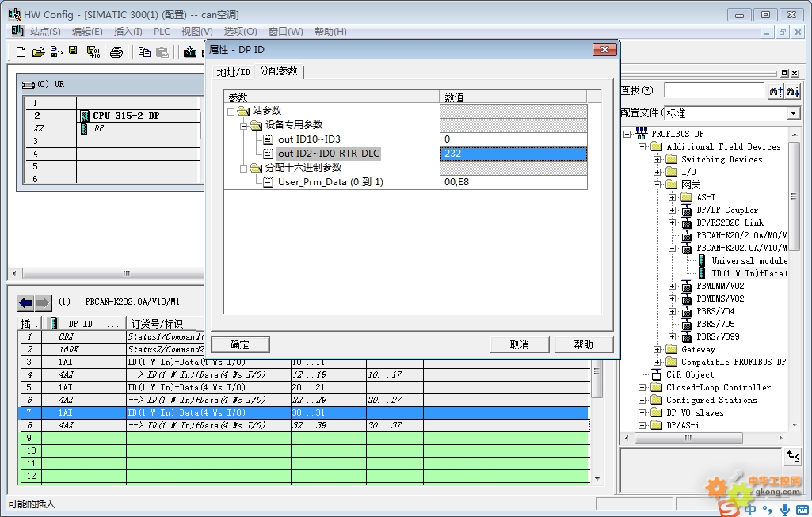Click the Save floppy disk icon

[x=73, y=51]
